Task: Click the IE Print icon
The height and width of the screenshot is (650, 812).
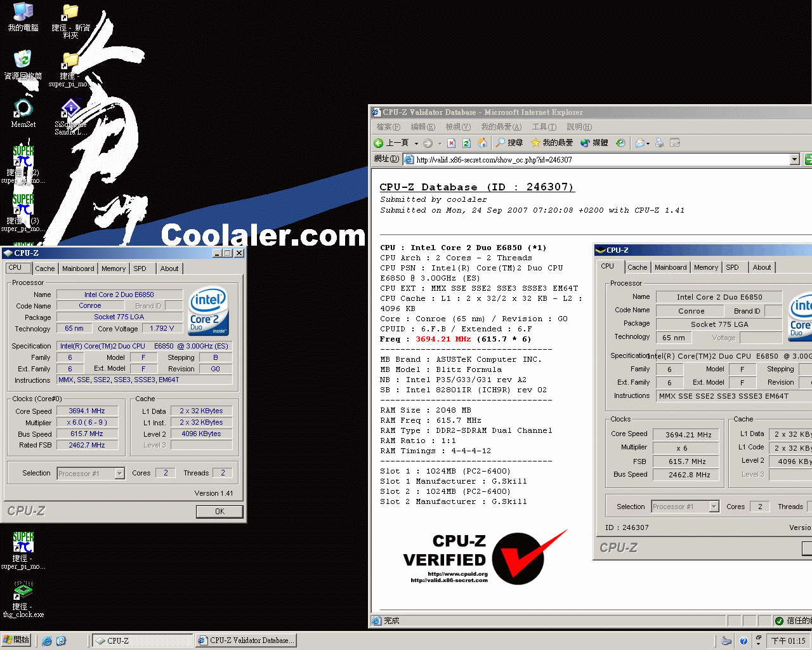Action: point(660,143)
